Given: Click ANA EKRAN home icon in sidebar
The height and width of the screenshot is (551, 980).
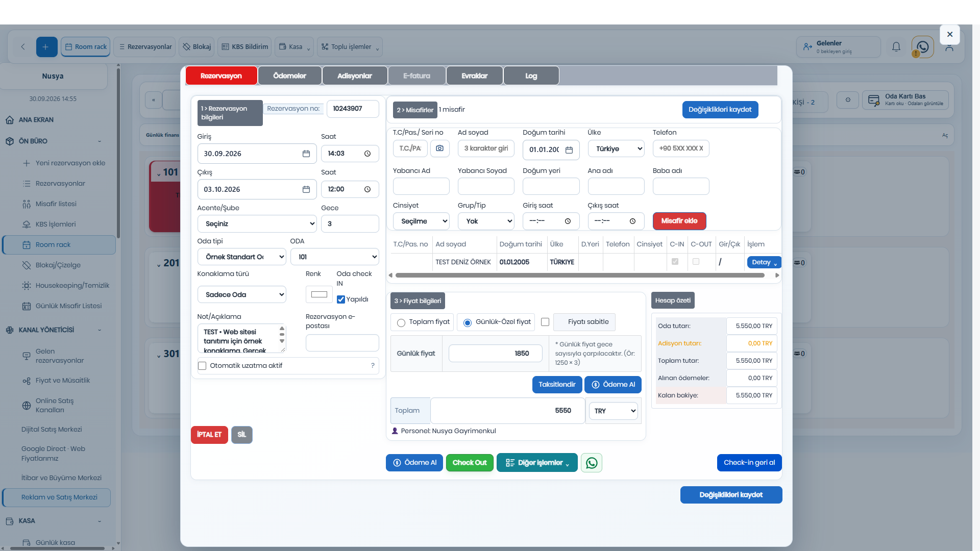Looking at the screenshot, I should pos(10,120).
